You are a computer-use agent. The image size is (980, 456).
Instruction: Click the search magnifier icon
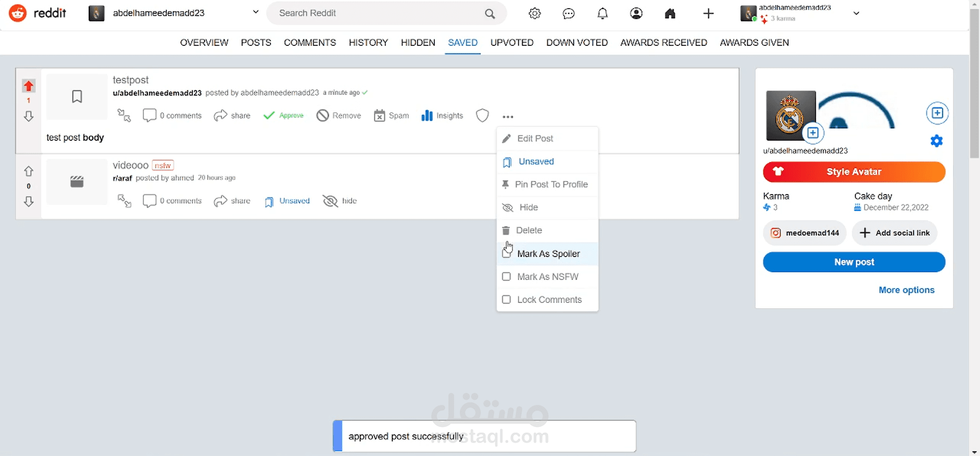click(490, 14)
